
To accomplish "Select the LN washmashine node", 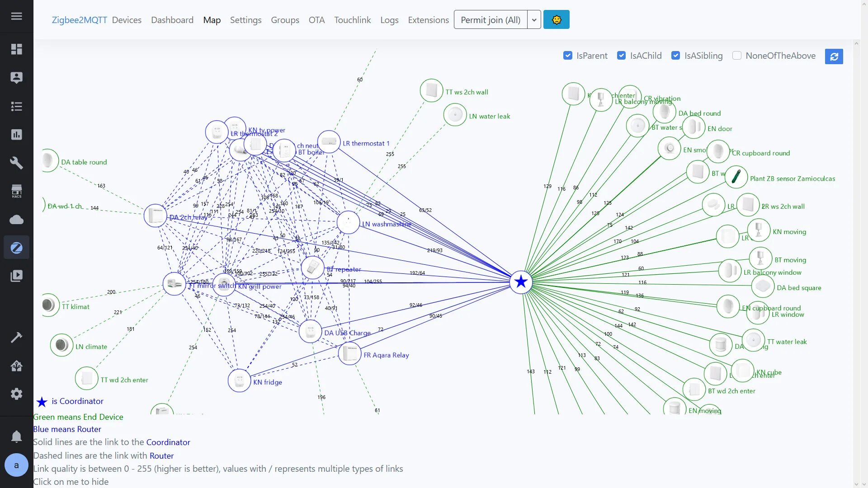I will (348, 222).
